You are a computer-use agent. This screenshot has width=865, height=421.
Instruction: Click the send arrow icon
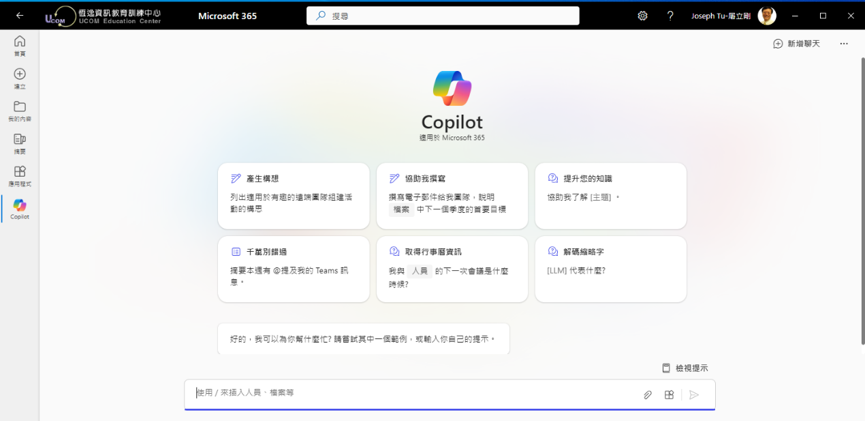pos(694,395)
